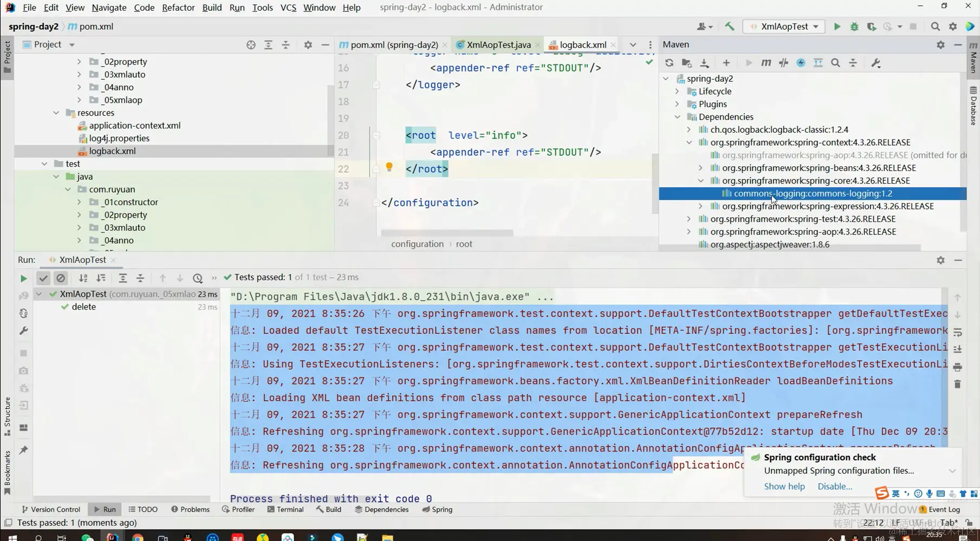Run XmlAopTest with the green play button
Screen dimensions: 980x541
(837, 27)
